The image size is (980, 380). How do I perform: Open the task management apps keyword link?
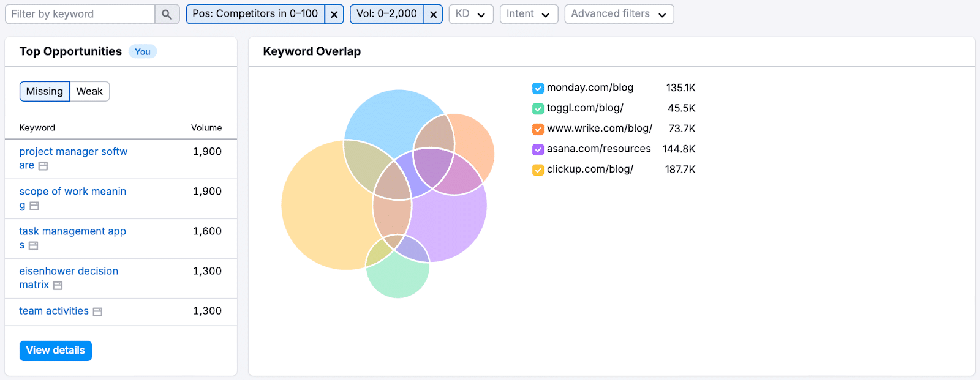click(x=72, y=237)
